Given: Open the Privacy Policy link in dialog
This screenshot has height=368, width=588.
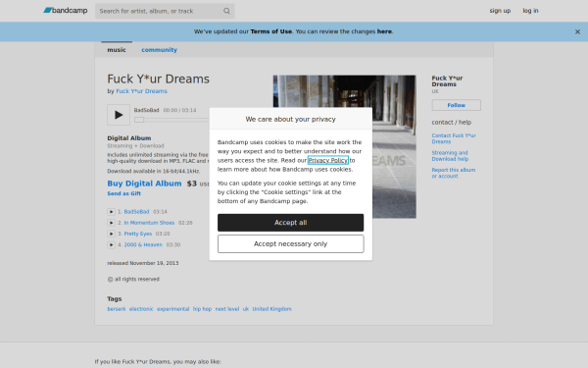Looking at the screenshot, I should [x=328, y=160].
